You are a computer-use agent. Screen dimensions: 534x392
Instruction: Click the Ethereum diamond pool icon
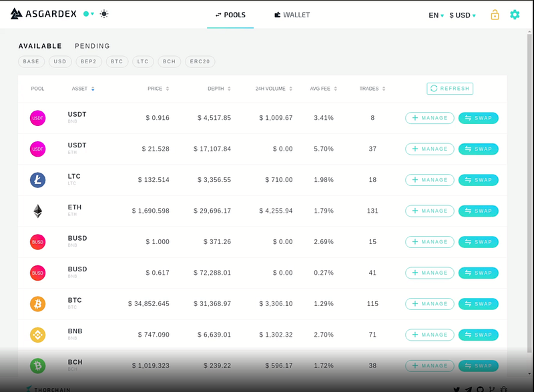click(38, 211)
